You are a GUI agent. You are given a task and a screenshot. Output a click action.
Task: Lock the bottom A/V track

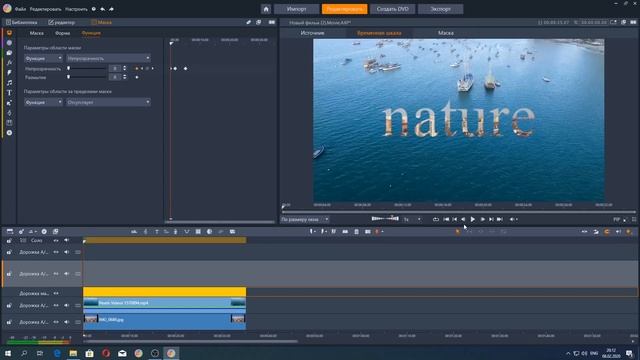9,322
